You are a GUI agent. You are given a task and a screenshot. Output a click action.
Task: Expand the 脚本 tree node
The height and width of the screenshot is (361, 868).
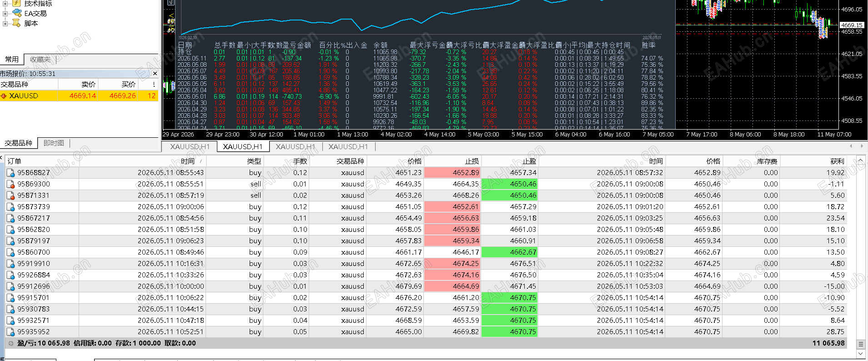[x=5, y=23]
